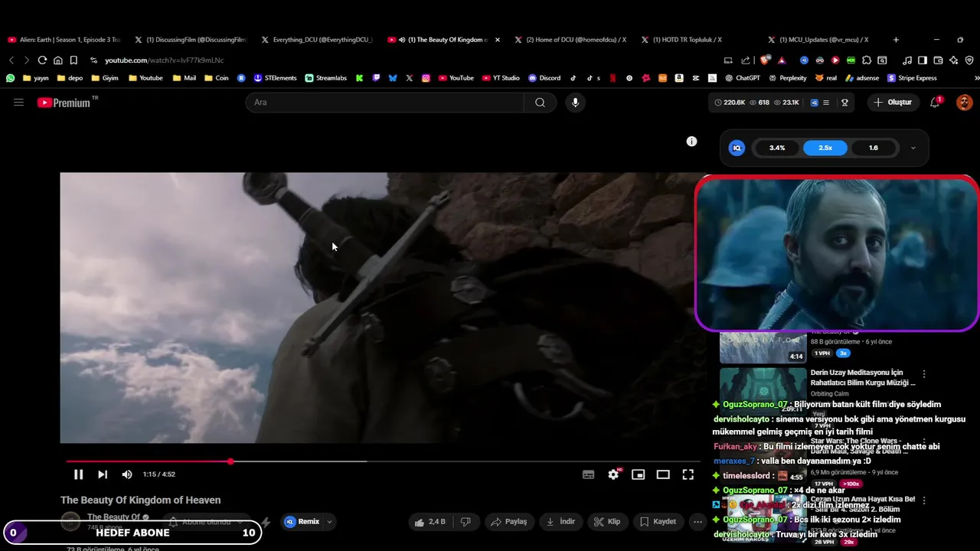Viewport: 980px width, 551px height.
Task: Click the Ara search field
Action: point(384,103)
